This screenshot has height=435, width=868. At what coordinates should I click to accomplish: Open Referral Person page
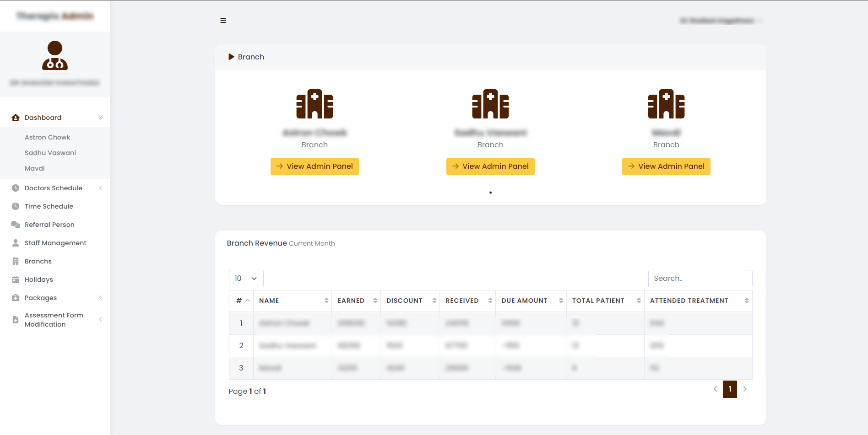tap(49, 225)
